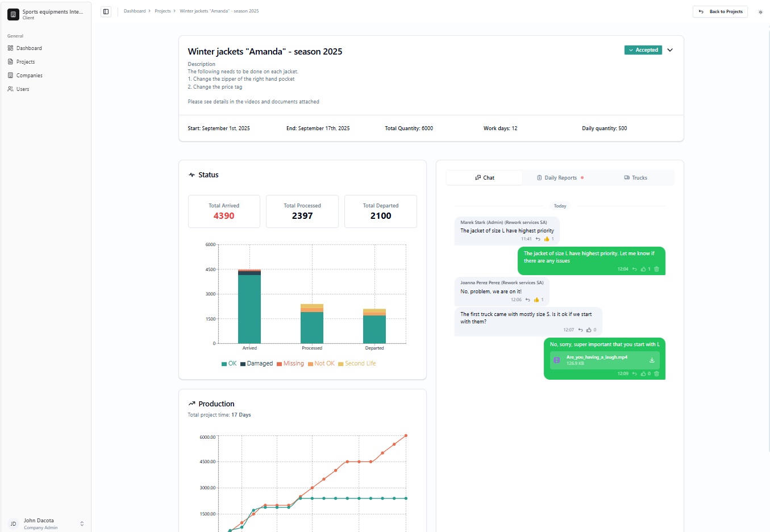Open the Accepted status dropdown
Screen dimensions: 770x532
pos(643,50)
